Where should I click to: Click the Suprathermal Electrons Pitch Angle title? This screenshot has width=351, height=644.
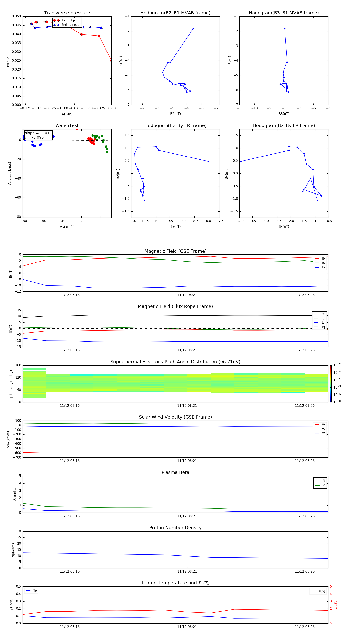(x=175, y=362)
